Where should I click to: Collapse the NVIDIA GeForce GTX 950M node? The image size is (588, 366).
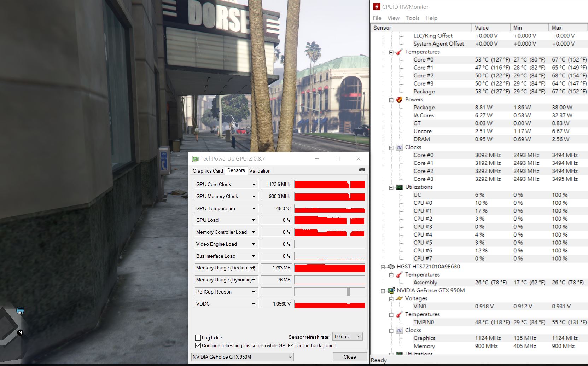coord(383,291)
